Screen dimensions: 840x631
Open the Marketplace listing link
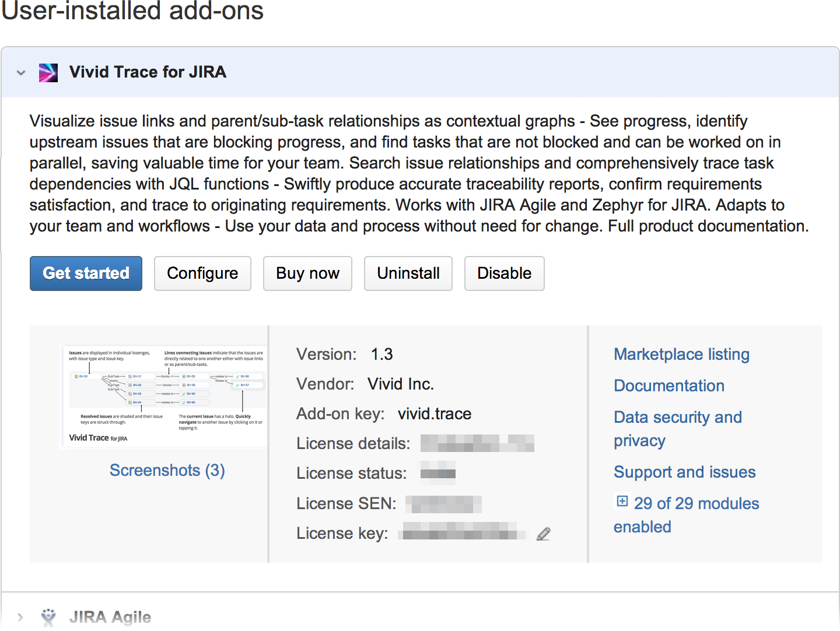click(681, 355)
